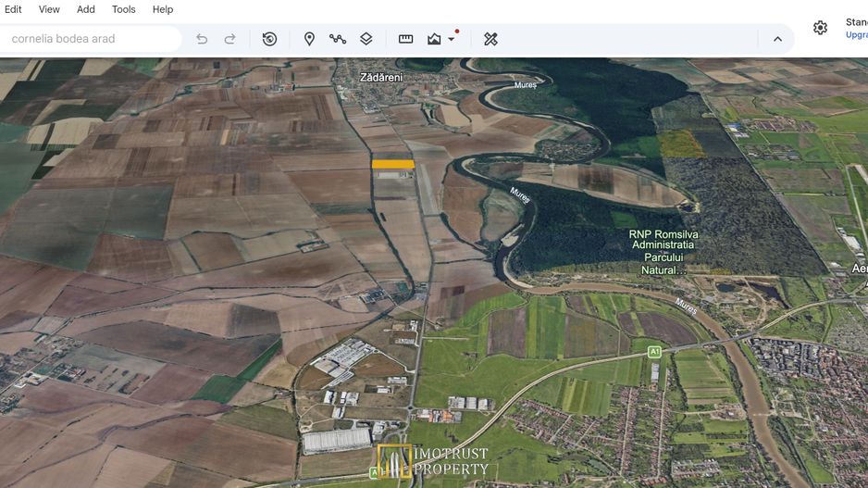Click the undo arrow icon
The image size is (868, 488).
[202, 39]
